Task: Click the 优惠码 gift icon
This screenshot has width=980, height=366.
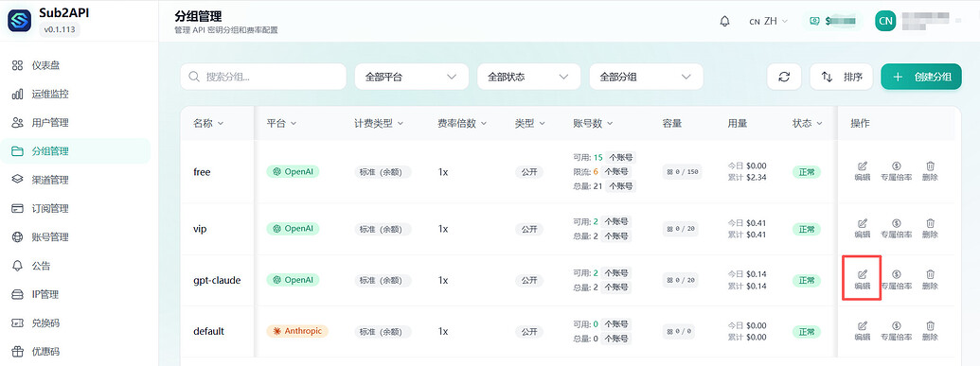Action: click(x=17, y=352)
